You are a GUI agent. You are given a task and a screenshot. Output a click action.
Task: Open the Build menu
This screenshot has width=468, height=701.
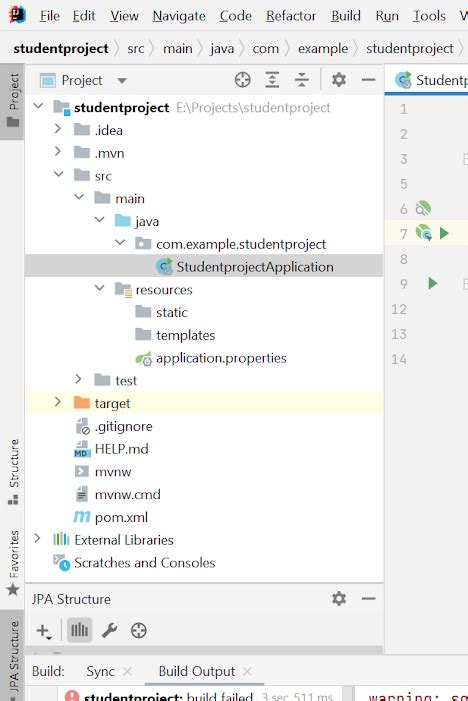[346, 16]
